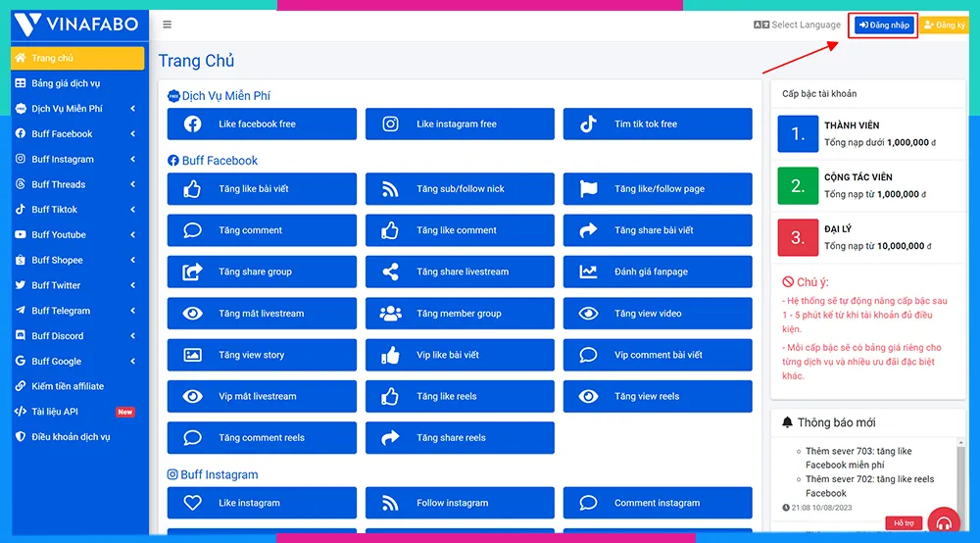Click the Đăng nhập login button

click(x=883, y=25)
